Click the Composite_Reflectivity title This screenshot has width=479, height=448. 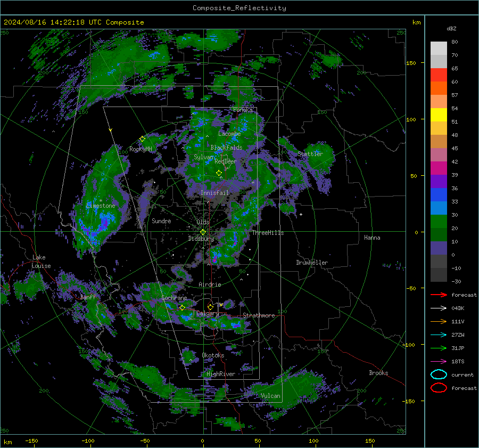[239, 8]
